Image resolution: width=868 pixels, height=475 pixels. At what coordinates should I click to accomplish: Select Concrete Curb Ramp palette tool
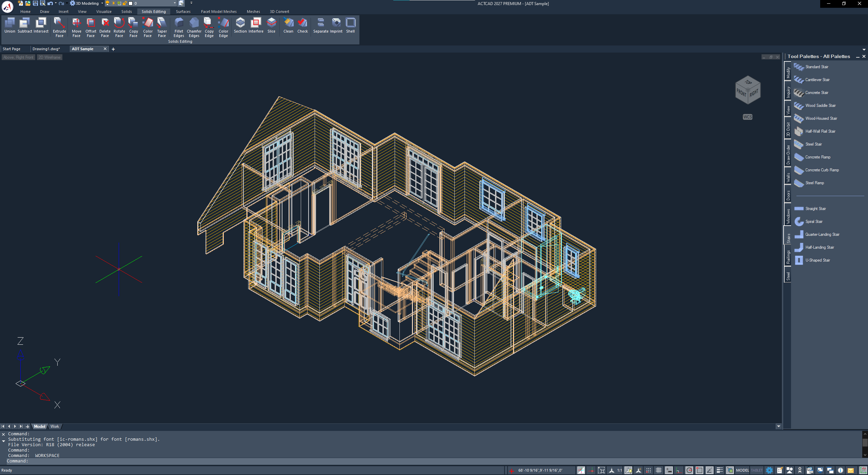[x=822, y=170]
